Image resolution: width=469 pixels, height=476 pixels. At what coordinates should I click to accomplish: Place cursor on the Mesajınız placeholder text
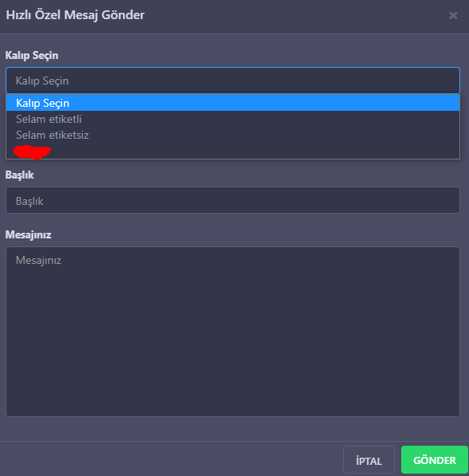38,261
